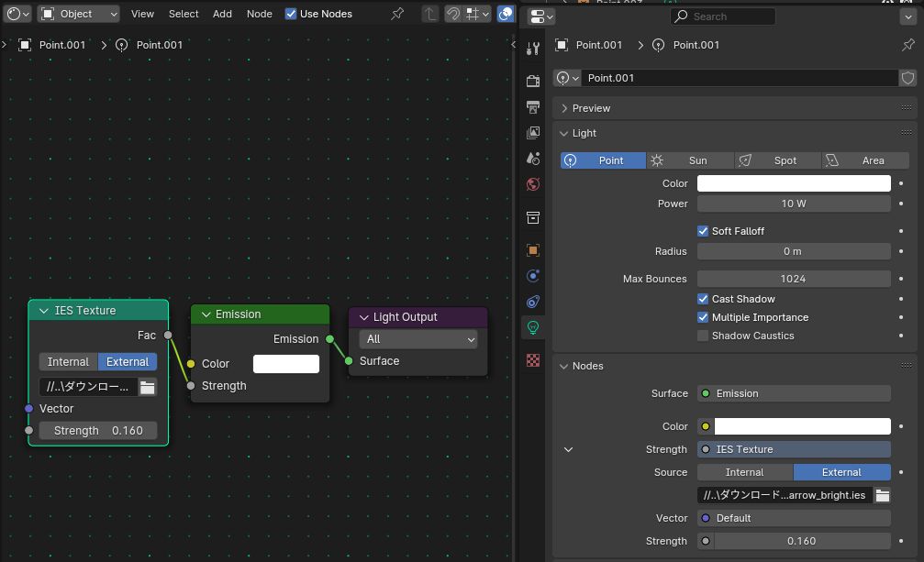Click the Power value field
This screenshot has height=562, width=924.
point(793,204)
